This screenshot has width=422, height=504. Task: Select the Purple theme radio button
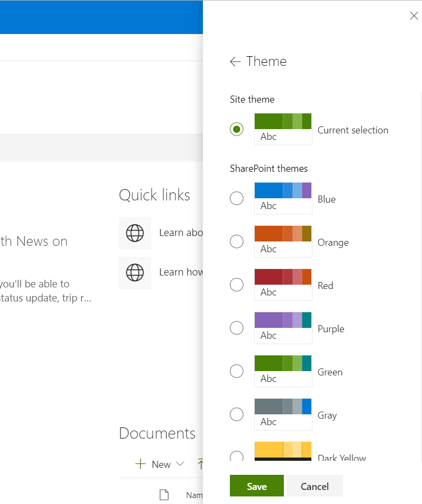coord(237,328)
